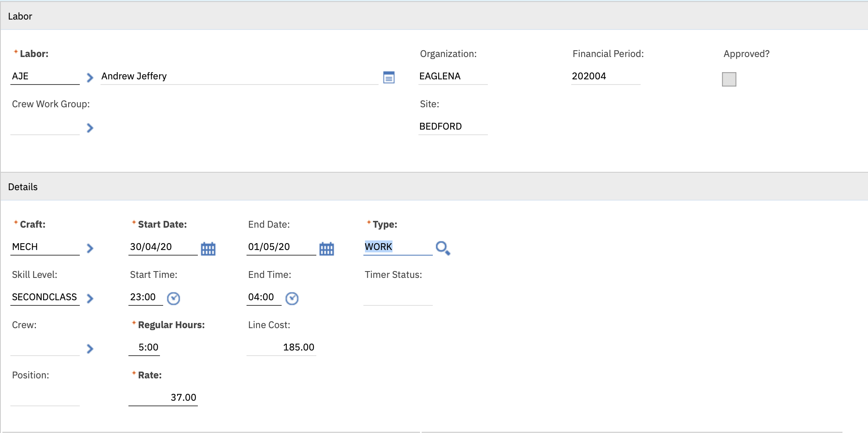Expand the Crew Work Group chevron menu
The image size is (868, 433).
[x=90, y=128]
